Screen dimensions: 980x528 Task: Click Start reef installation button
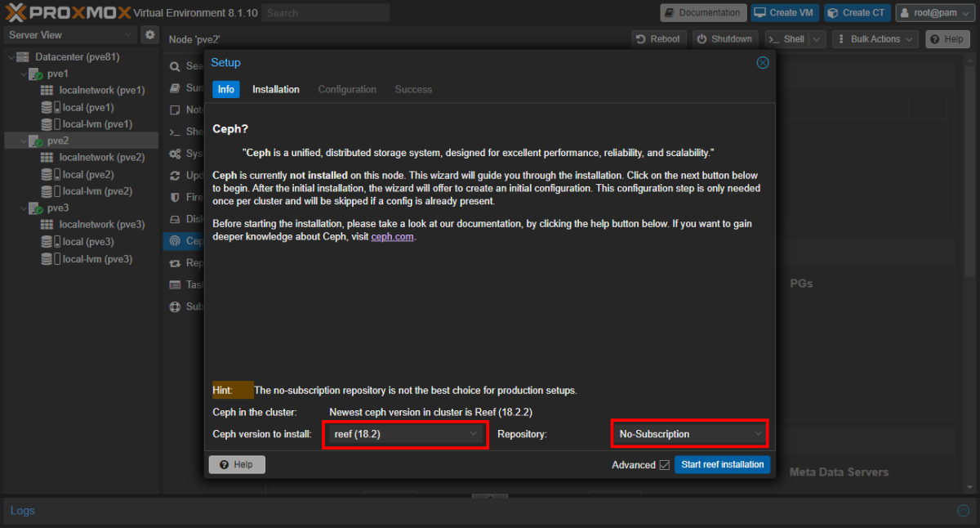(722, 464)
